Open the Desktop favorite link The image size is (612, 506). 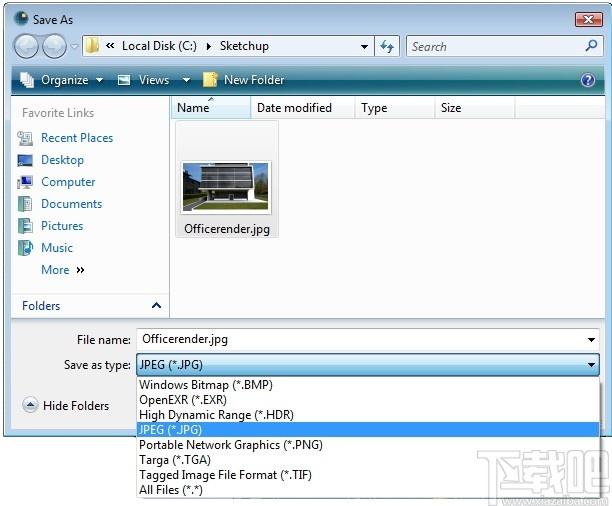[x=62, y=160]
